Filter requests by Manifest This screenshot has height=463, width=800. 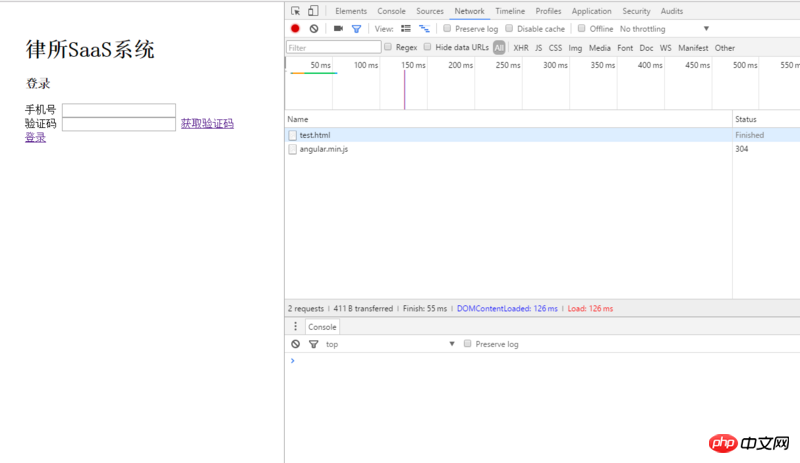pos(693,47)
